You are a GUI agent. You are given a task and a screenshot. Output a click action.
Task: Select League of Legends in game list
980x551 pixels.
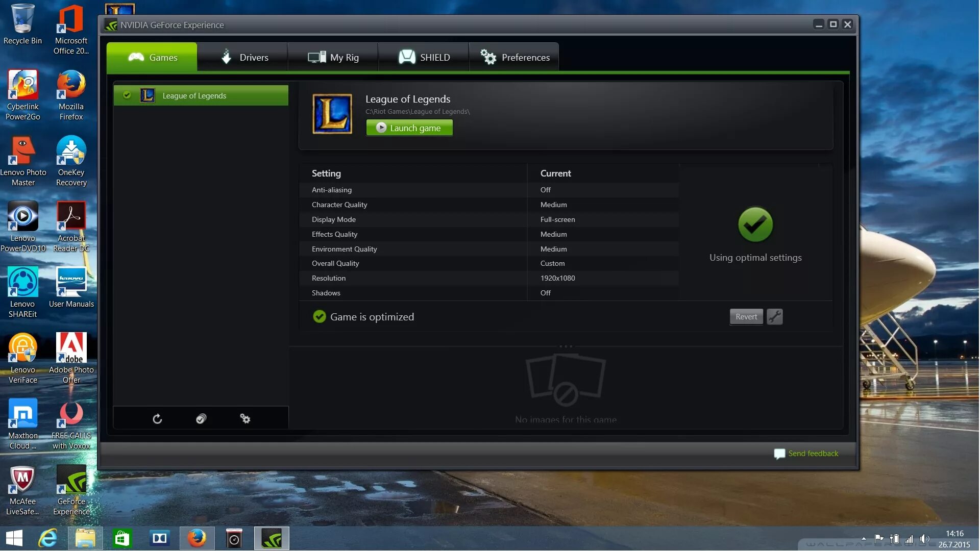click(201, 95)
